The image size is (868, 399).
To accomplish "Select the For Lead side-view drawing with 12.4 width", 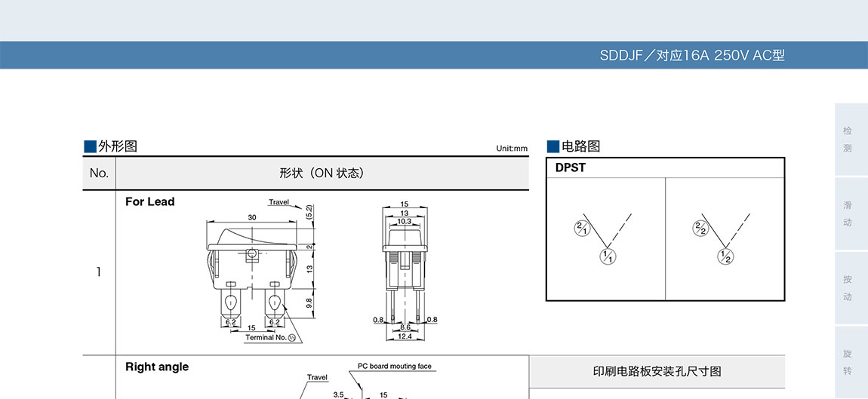I will (405, 272).
